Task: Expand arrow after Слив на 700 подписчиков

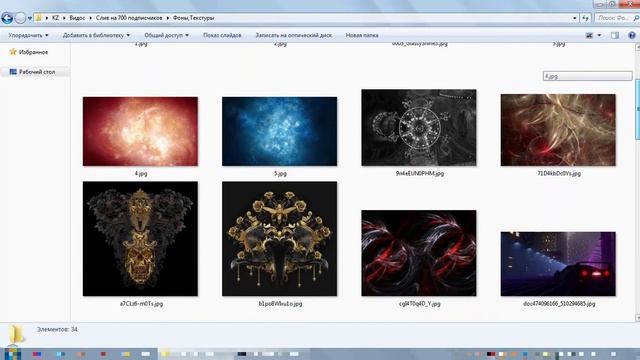Action: coord(167,18)
